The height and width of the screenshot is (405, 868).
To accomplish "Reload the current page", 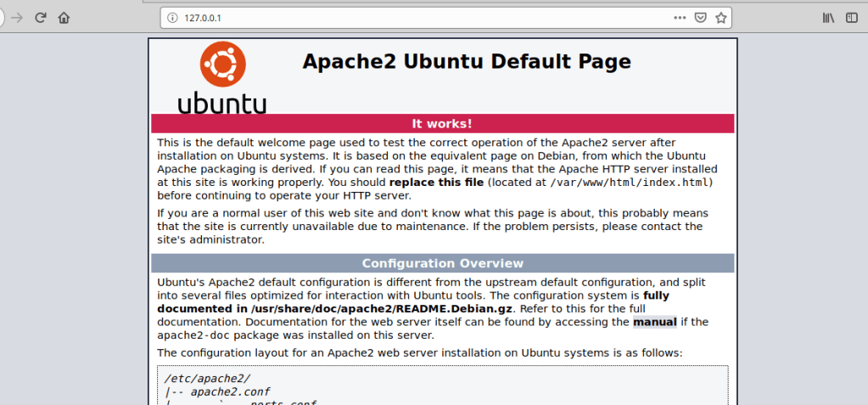I will point(40,17).
